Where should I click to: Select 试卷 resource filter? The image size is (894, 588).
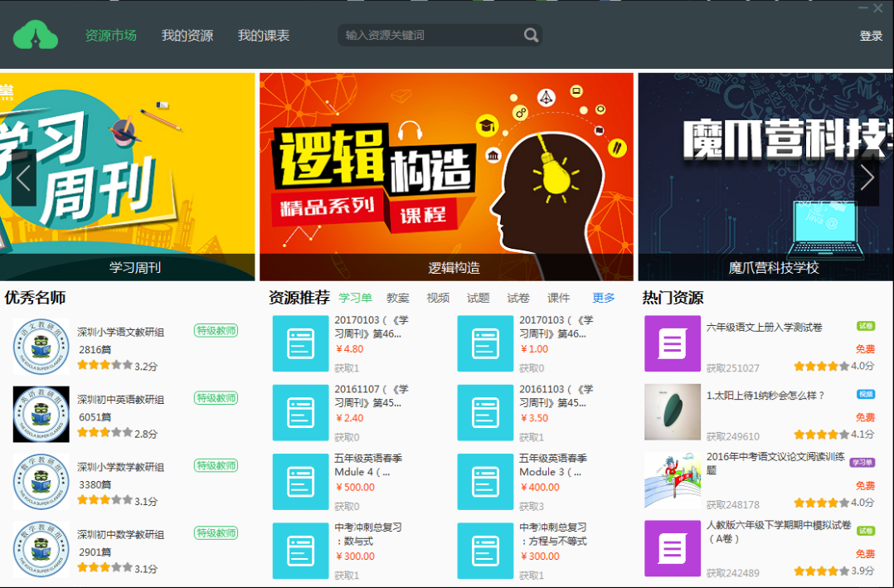point(518,298)
